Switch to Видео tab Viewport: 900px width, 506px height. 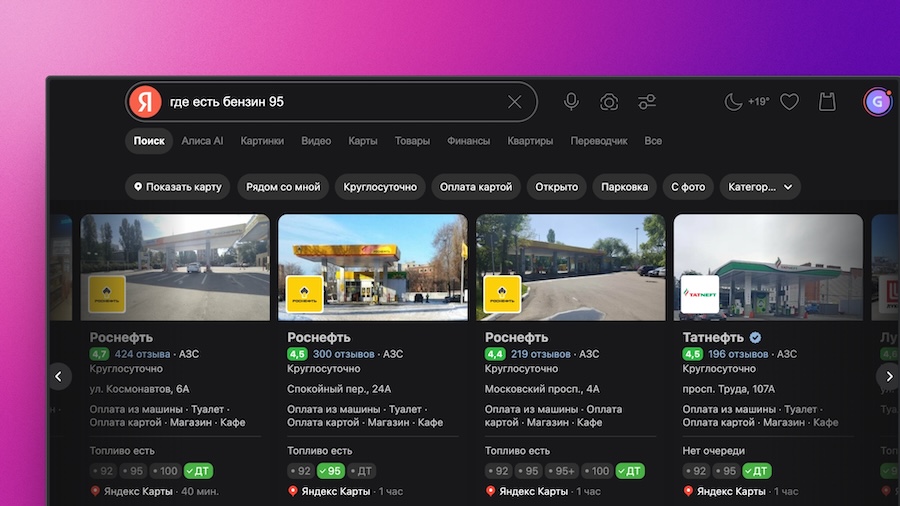click(316, 141)
